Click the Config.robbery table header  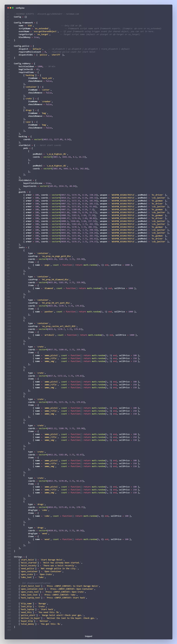tap(24, 63)
